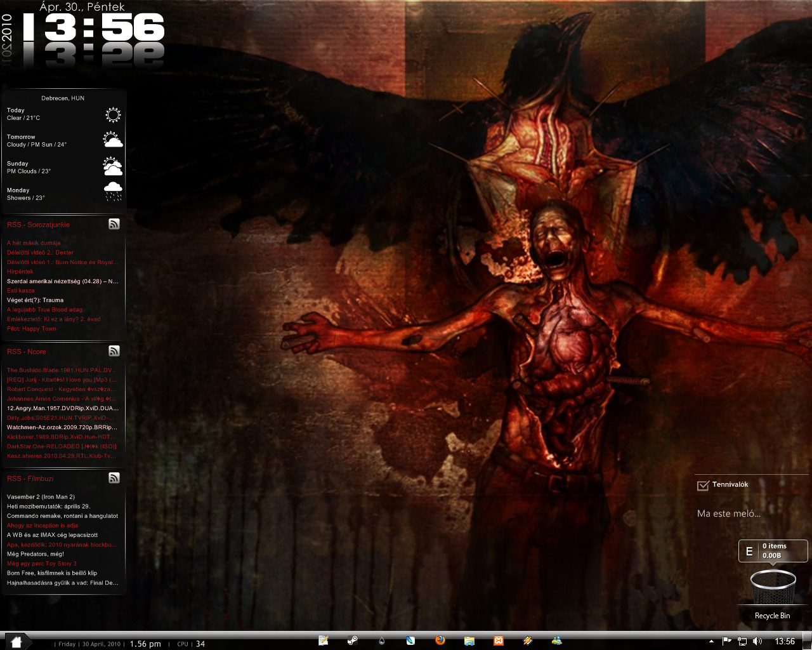Image resolution: width=812 pixels, height=650 pixels.
Task: Toggle the Tennivalók checkmark icon
Action: click(703, 485)
